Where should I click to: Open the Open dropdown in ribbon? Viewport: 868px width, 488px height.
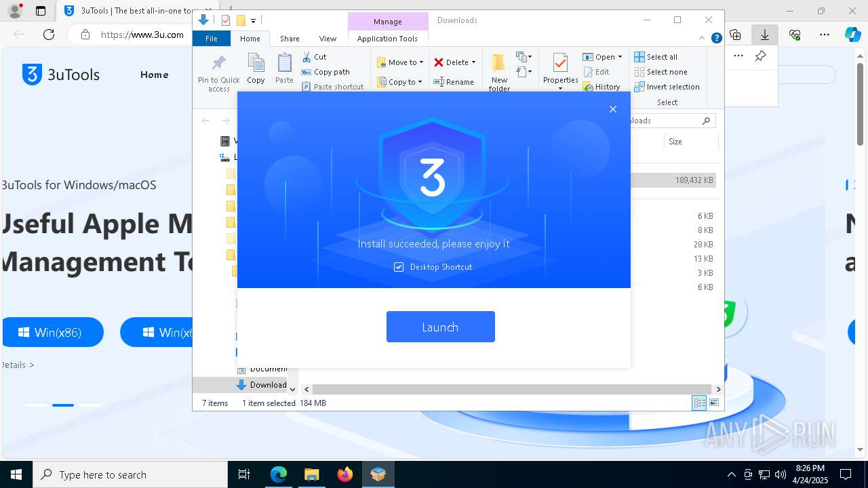602,57
